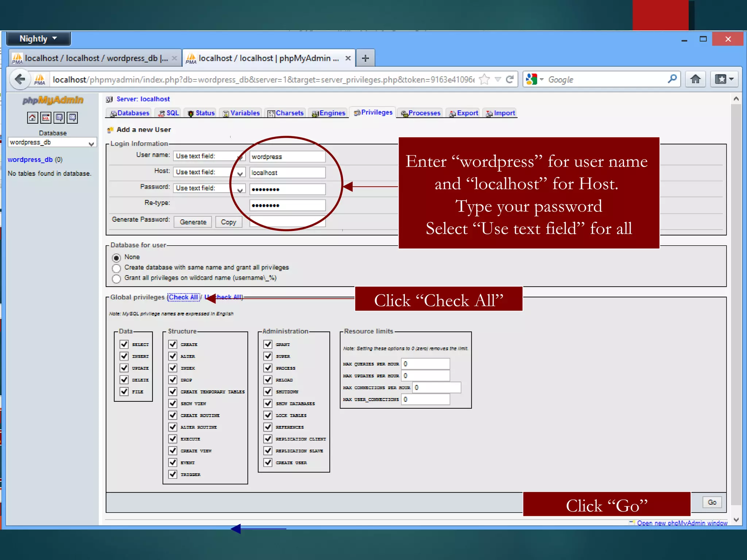
Task: Click the Check All privileges link
Action: pos(183,297)
